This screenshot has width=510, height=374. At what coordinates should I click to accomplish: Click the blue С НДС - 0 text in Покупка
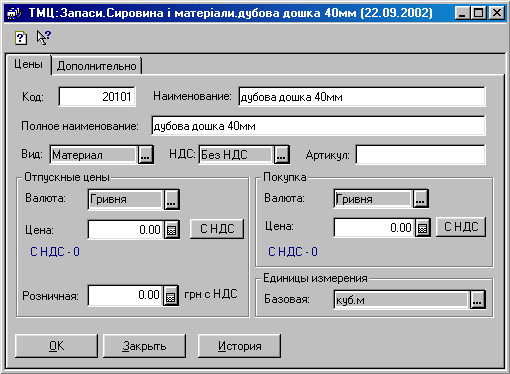(293, 252)
